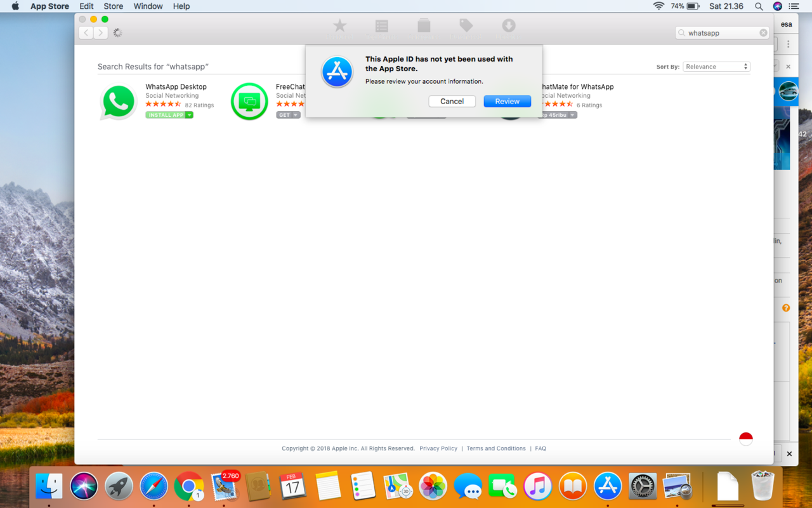Open the Rp 45ribu price dropdown arrow
The image size is (812, 508).
(x=573, y=115)
